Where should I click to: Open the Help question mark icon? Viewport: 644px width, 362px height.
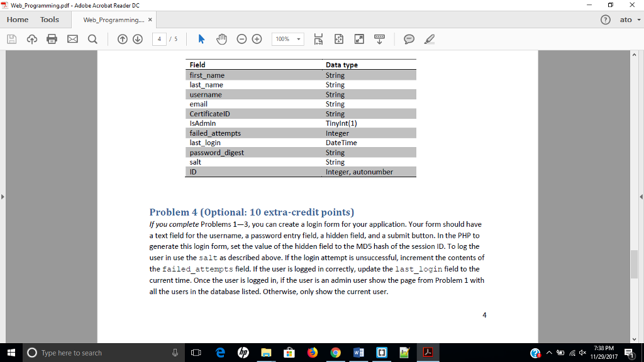tap(606, 19)
